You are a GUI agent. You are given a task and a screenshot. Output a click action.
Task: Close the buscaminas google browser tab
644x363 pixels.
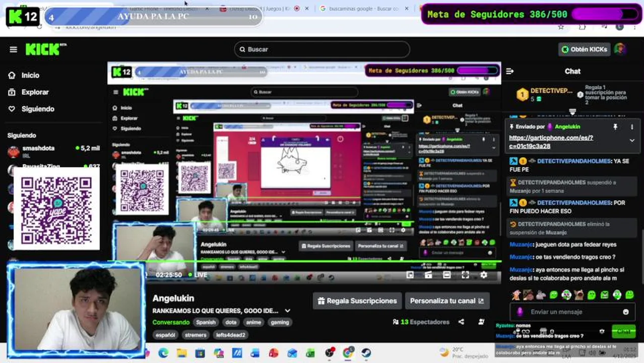pos(407,9)
